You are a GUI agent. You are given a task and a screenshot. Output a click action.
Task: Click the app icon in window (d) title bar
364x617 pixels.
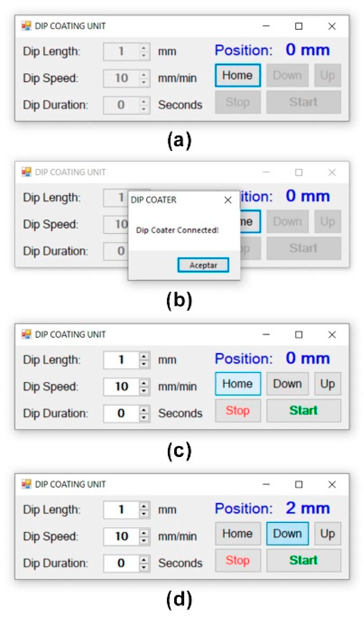click(26, 484)
